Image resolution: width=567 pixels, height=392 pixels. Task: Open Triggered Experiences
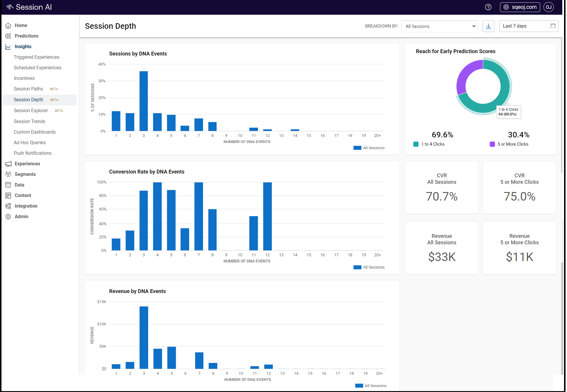[x=36, y=57]
